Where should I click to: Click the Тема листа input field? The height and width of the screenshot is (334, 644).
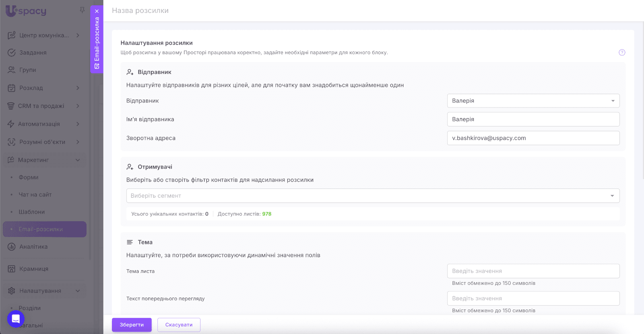click(x=533, y=271)
